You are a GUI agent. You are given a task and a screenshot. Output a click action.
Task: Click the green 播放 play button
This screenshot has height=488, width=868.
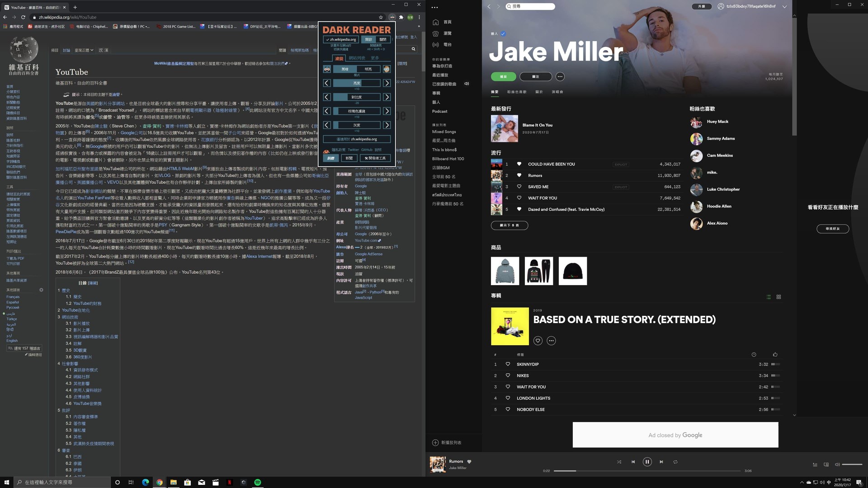[x=503, y=77]
